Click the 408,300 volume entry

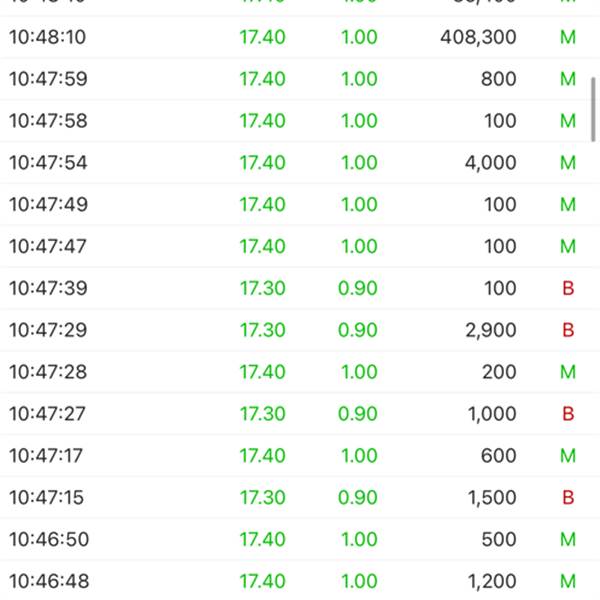click(x=478, y=38)
